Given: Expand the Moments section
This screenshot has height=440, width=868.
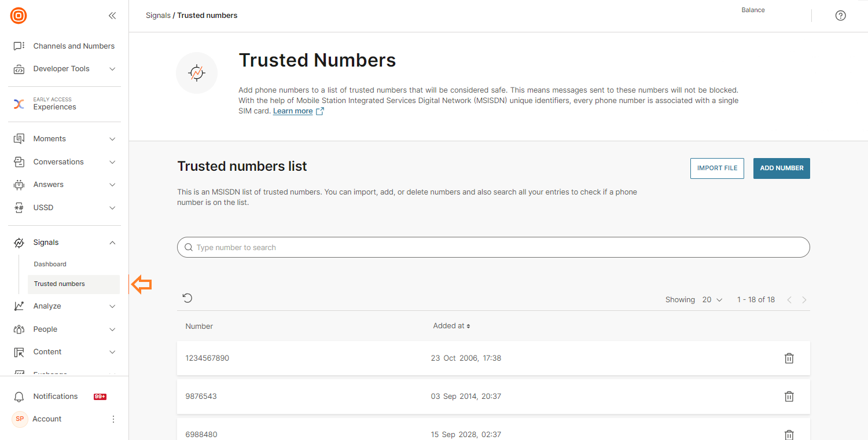Looking at the screenshot, I should point(112,139).
